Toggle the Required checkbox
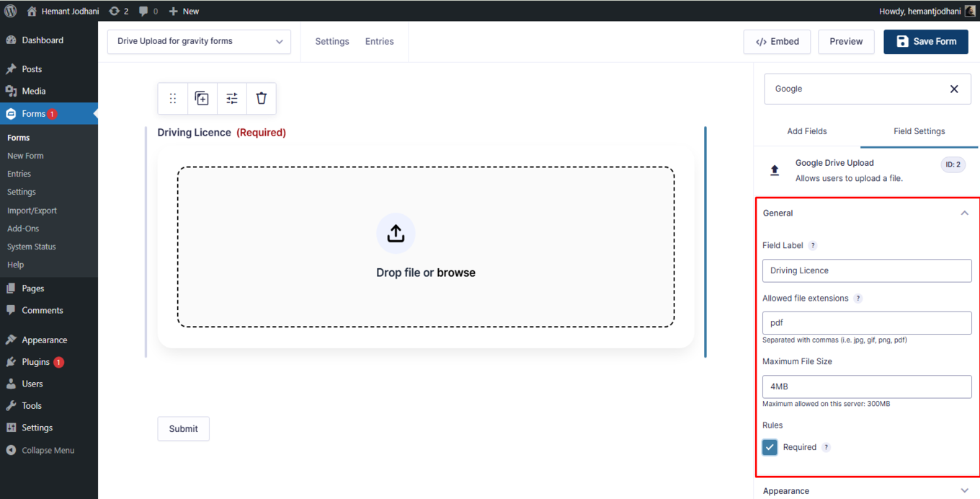 click(769, 447)
